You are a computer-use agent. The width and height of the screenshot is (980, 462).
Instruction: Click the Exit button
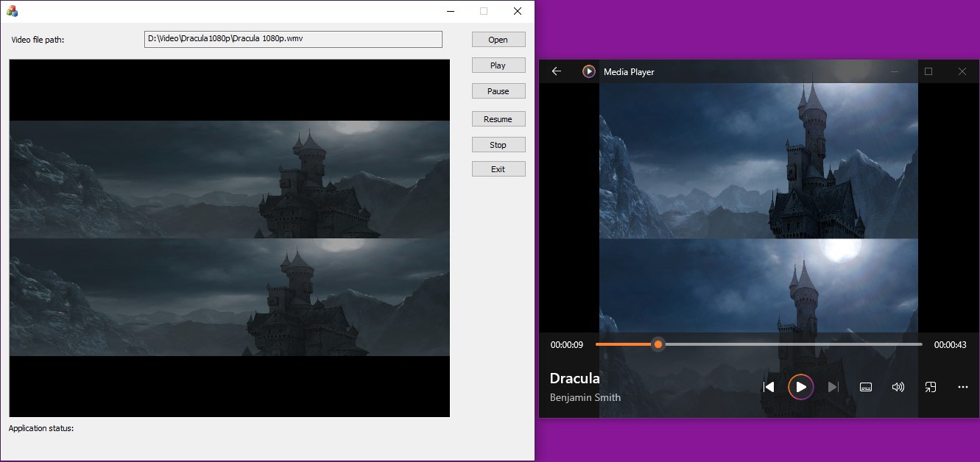pyautogui.click(x=498, y=169)
